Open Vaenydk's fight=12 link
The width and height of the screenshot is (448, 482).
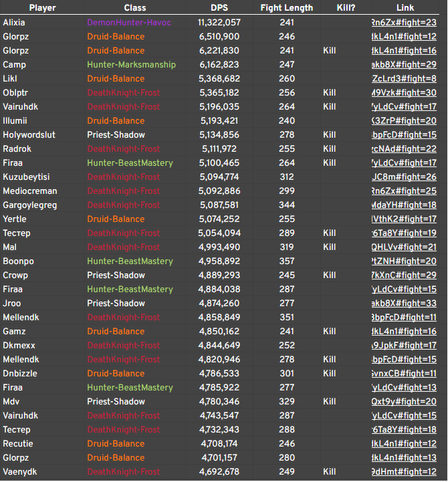404,471
